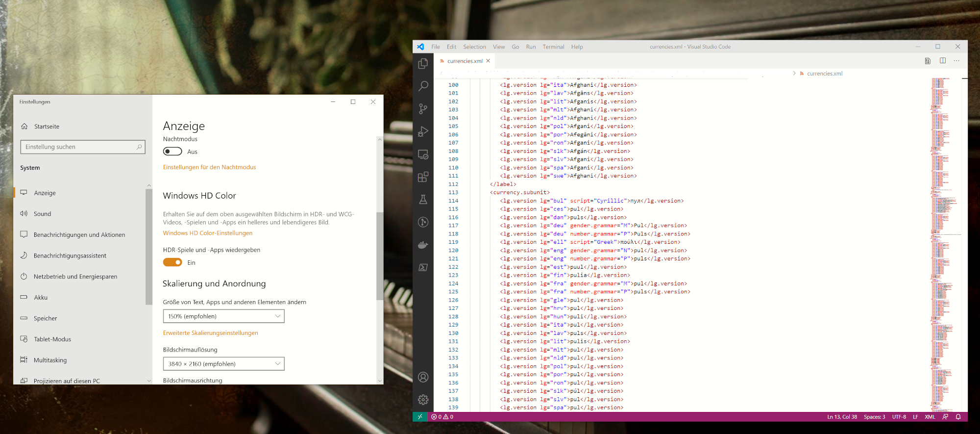
Task: Open Einstellungen für den Nachtmodus link
Action: pyautogui.click(x=209, y=167)
